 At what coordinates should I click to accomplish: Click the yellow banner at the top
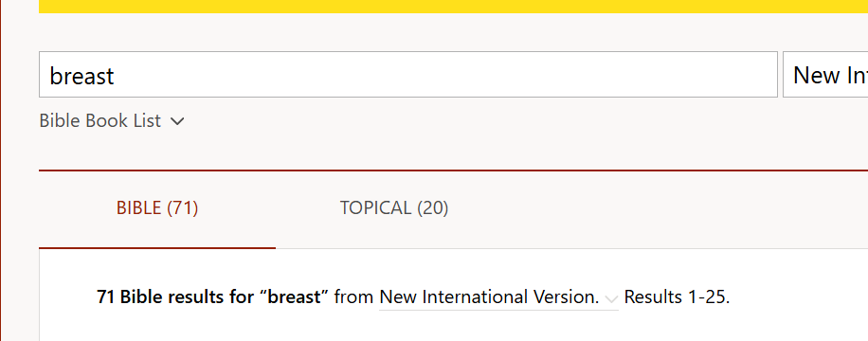[453, 6]
